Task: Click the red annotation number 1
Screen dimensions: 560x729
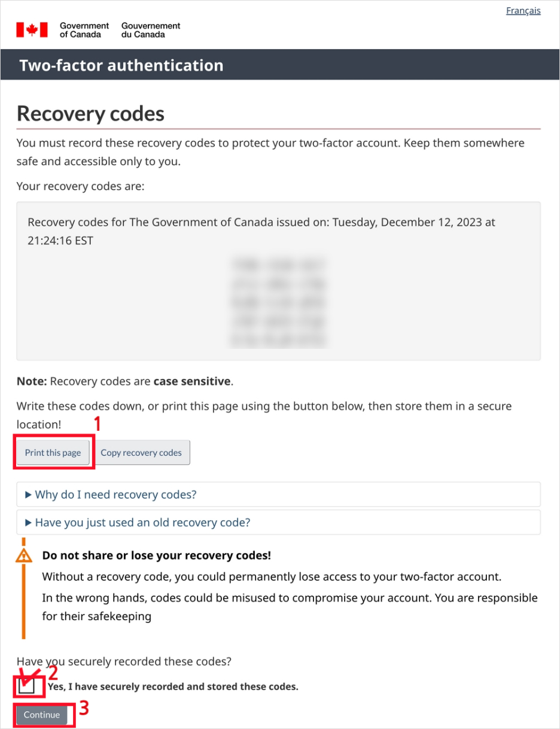Action: coord(98,424)
